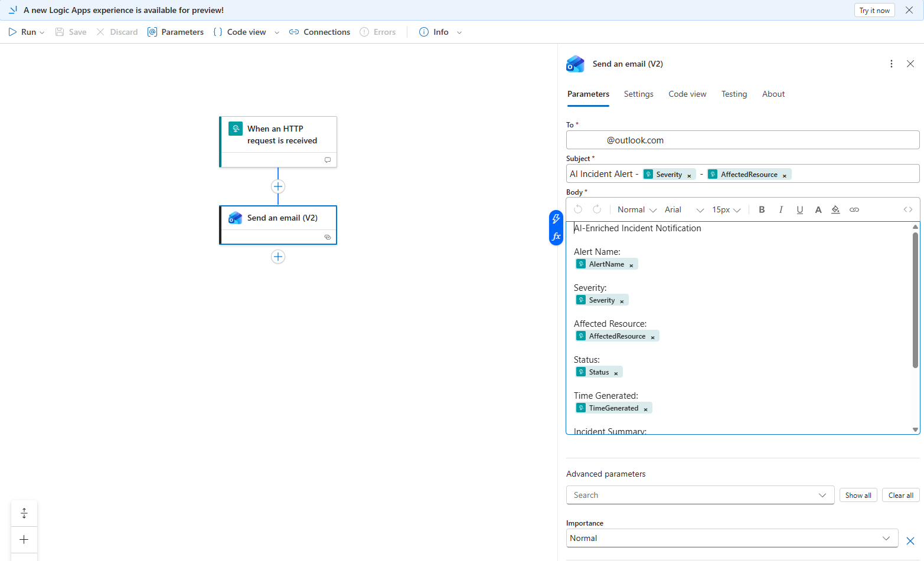The image size is (924, 561).
Task: Undo last edit in body editor
Action: (x=578, y=209)
